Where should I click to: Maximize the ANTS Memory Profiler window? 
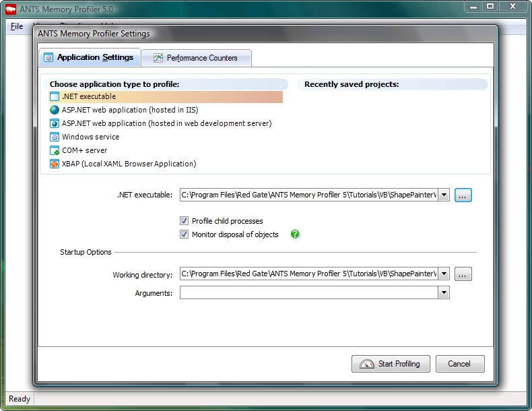coord(490,6)
